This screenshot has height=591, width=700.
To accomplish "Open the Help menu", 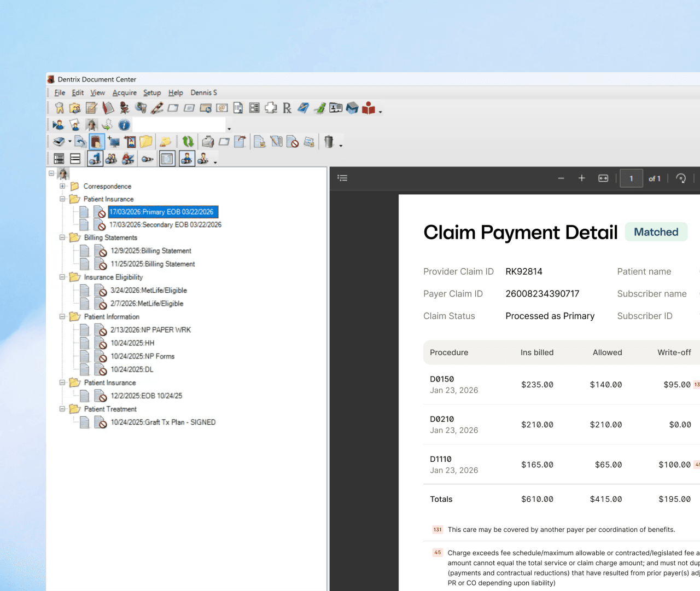I will tap(176, 92).
